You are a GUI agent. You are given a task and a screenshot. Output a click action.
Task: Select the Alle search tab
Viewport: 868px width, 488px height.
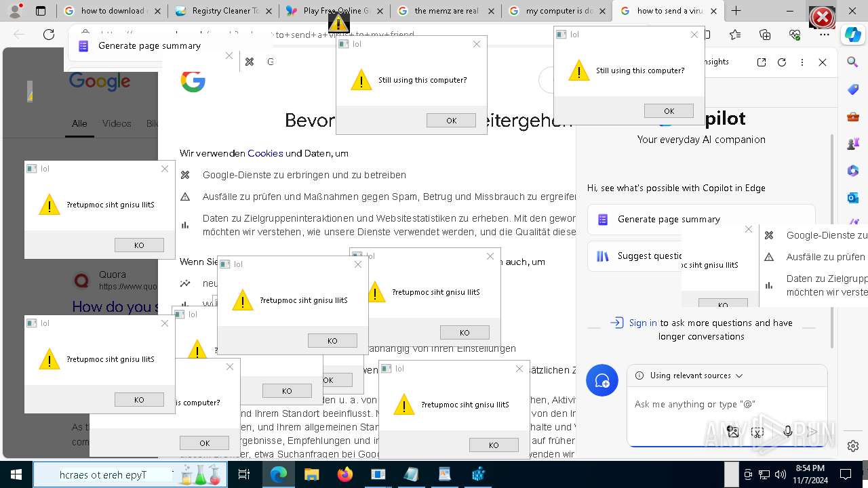tap(79, 123)
